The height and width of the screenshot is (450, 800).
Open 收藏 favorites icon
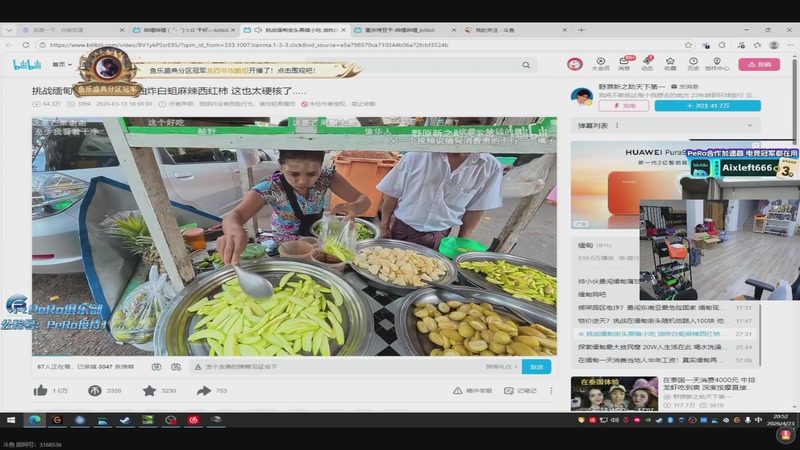(x=670, y=64)
